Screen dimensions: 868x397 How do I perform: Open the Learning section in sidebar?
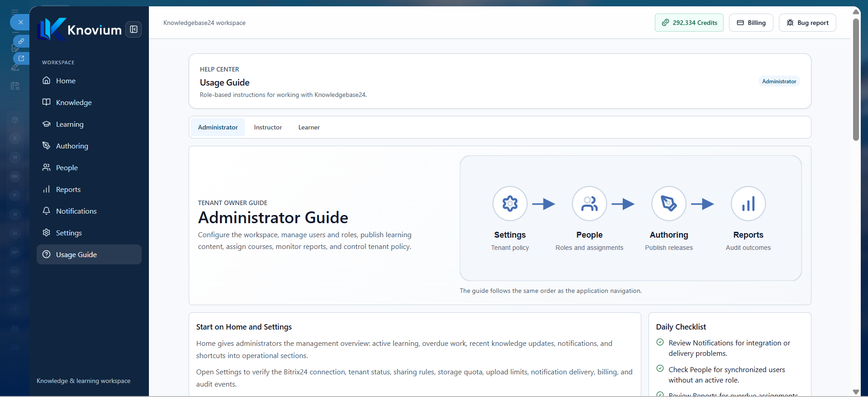(89, 124)
